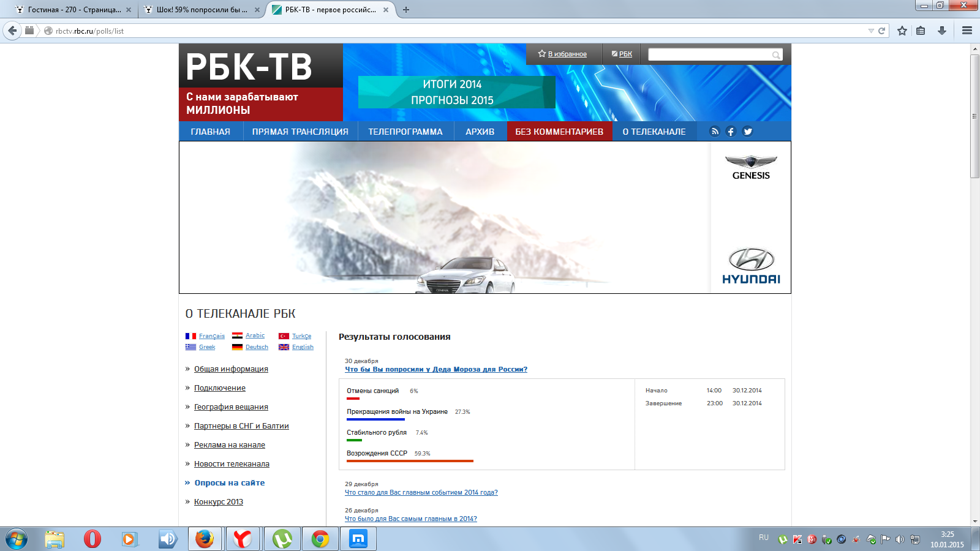This screenshot has width=980, height=551.
Task: Open poll 'Что было для Вас самым главным в 2014'
Action: [x=411, y=519]
